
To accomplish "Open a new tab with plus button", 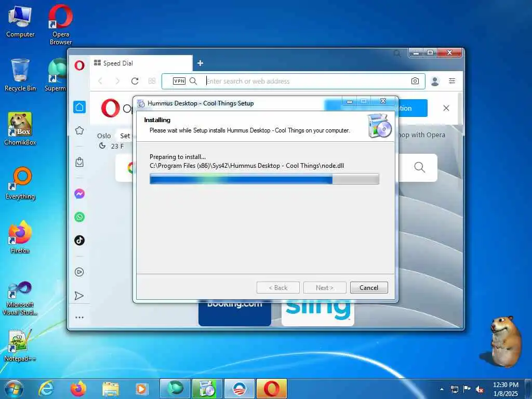I will tap(200, 63).
